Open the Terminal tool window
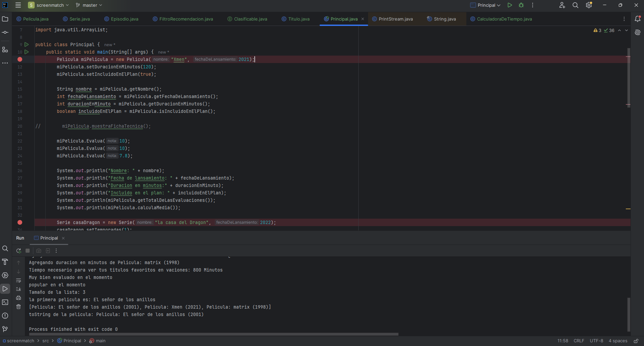The height and width of the screenshot is (346, 644). coord(5,302)
